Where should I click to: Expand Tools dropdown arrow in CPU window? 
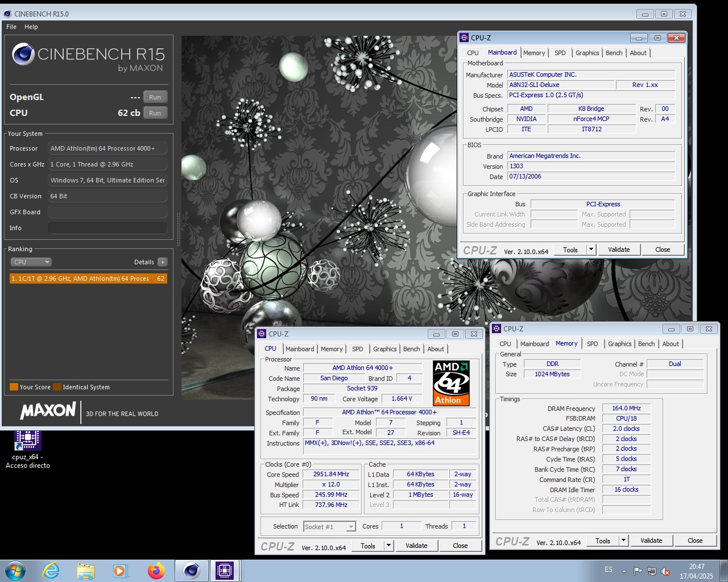point(388,546)
